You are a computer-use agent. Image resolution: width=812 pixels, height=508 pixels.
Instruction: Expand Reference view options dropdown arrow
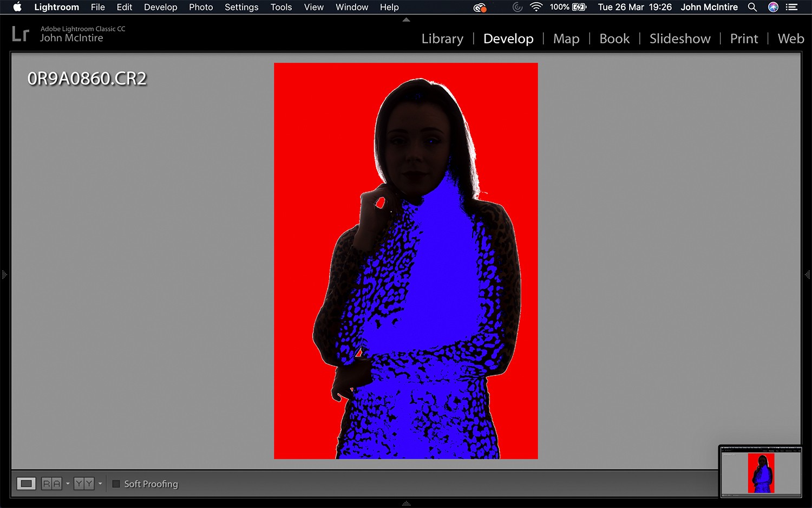click(68, 484)
